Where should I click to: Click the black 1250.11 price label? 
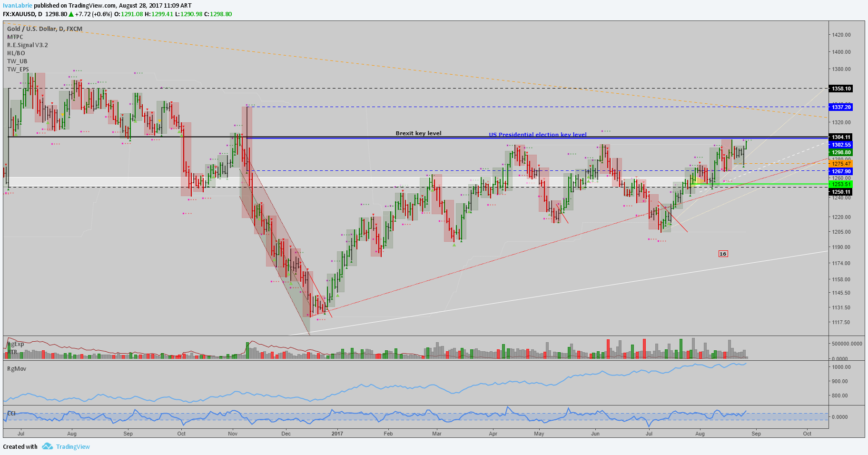click(841, 192)
